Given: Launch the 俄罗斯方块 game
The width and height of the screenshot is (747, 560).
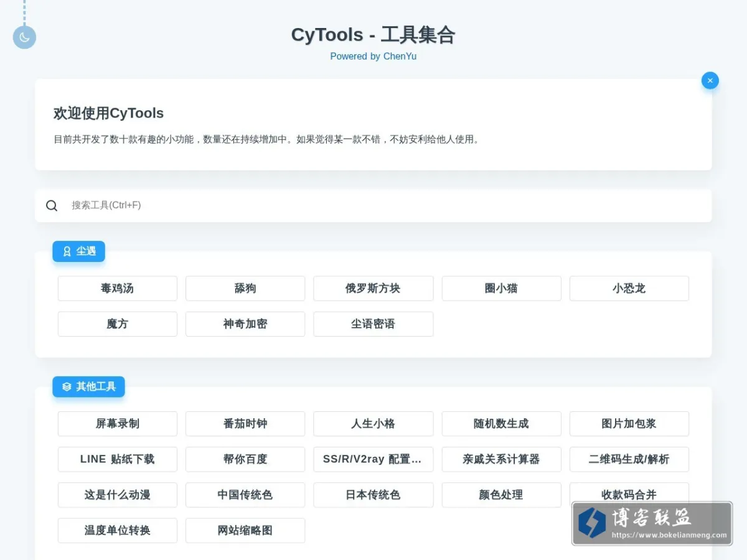Looking at the screenshot, I should [x=374, y=289].
